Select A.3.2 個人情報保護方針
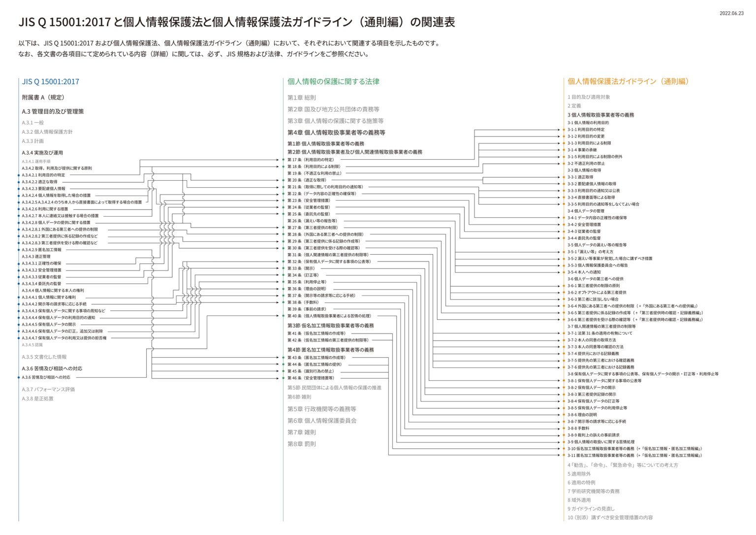756x535 pixels. [48, 132]
